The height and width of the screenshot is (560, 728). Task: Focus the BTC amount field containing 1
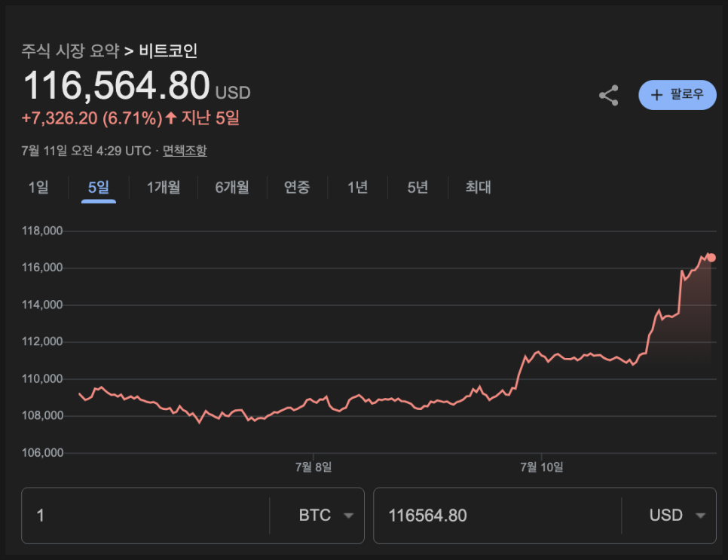[145, 516]
